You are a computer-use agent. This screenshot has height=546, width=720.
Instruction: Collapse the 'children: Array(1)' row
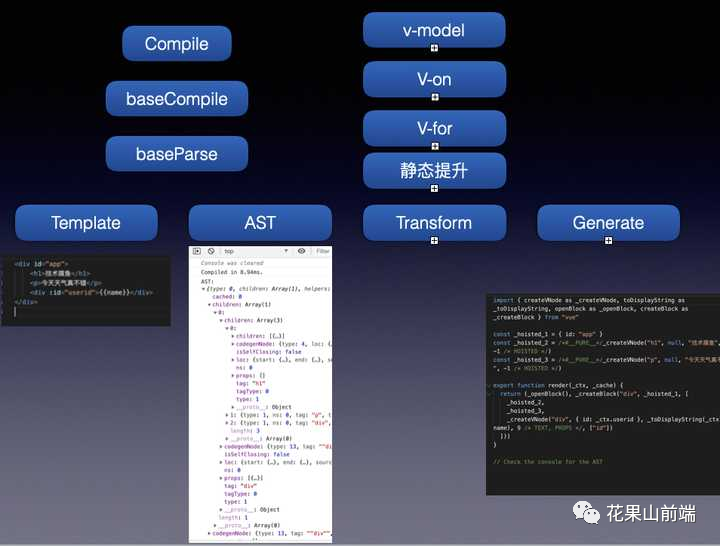[x=209, y=304]
